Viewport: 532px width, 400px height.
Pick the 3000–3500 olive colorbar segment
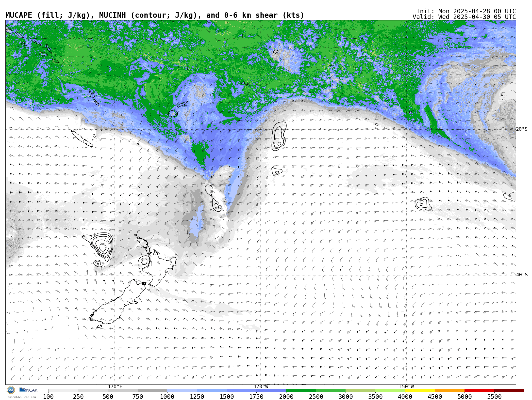tap(361, 391)
